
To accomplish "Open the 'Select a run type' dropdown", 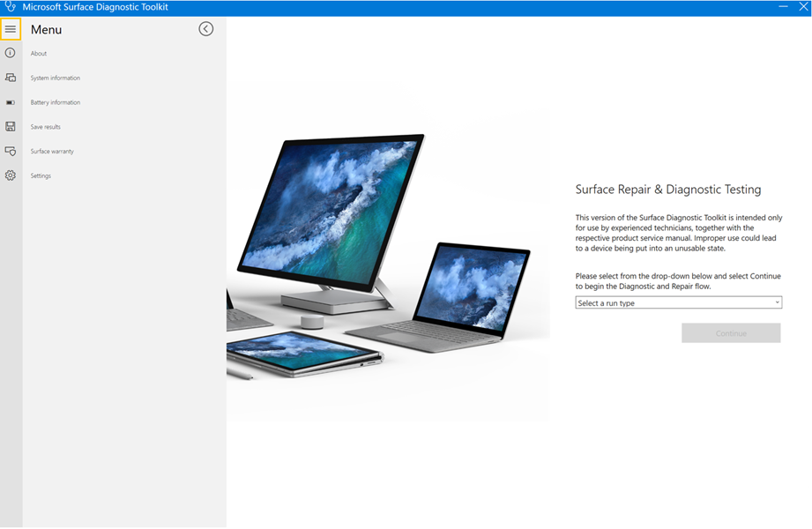I will coord(678,302).
